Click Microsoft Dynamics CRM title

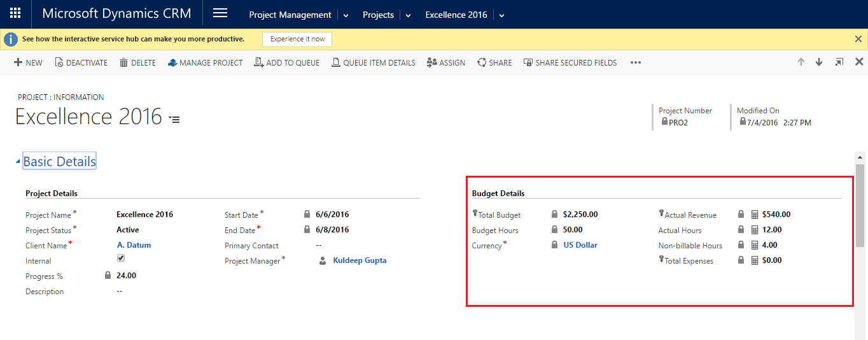point(116,13)
